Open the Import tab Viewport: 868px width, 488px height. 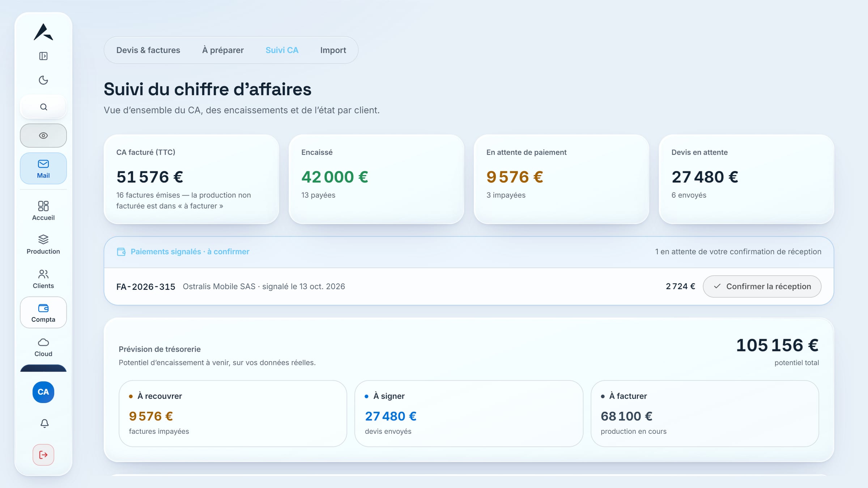[333, 50]
